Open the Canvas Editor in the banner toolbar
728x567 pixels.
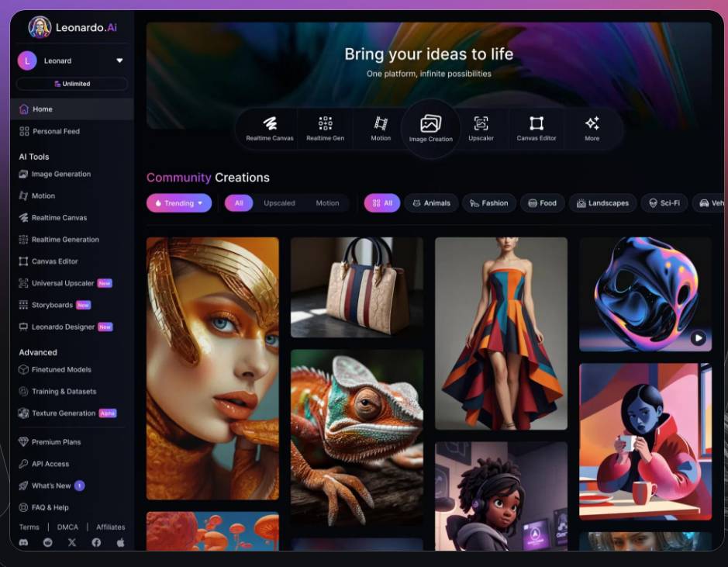(537, 128)
